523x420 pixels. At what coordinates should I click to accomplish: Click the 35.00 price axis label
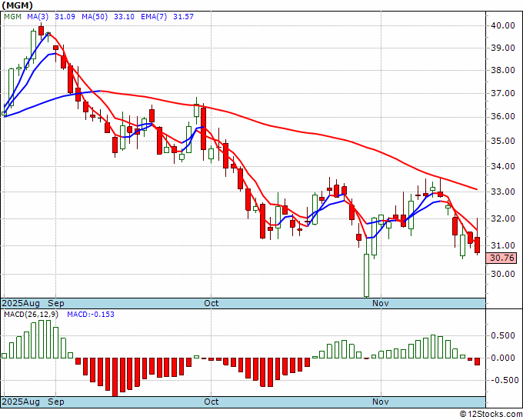point(502,141)
